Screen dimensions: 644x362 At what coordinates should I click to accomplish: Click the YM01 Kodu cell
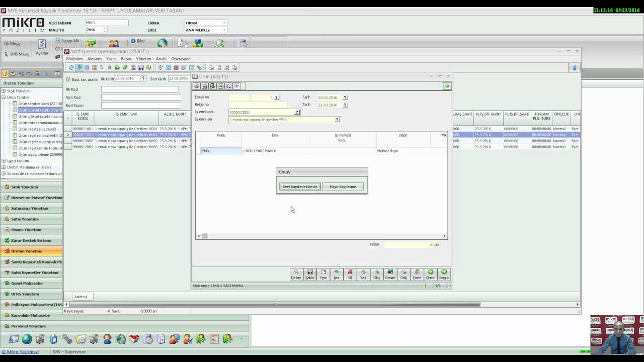tap(221, 151)
